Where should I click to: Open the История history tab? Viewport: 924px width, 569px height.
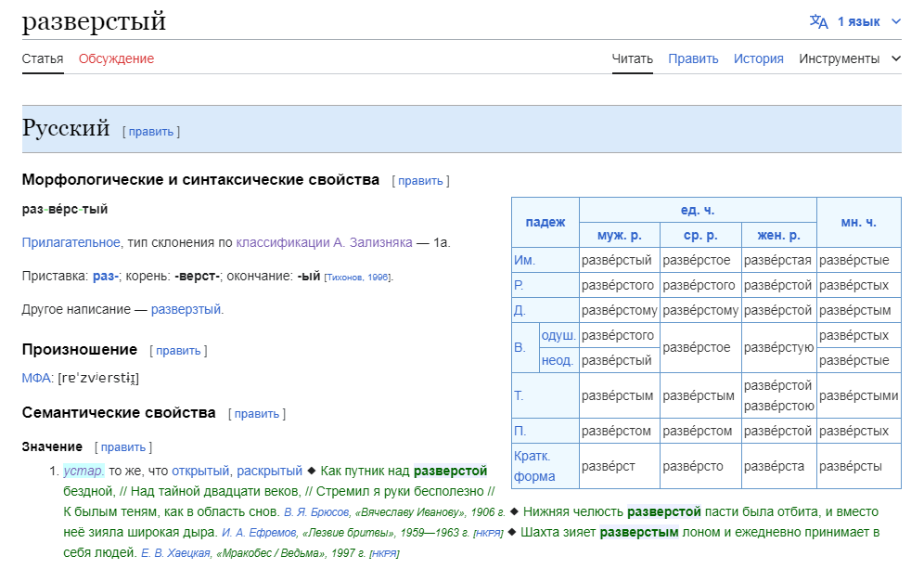click(x=759, y=59)
